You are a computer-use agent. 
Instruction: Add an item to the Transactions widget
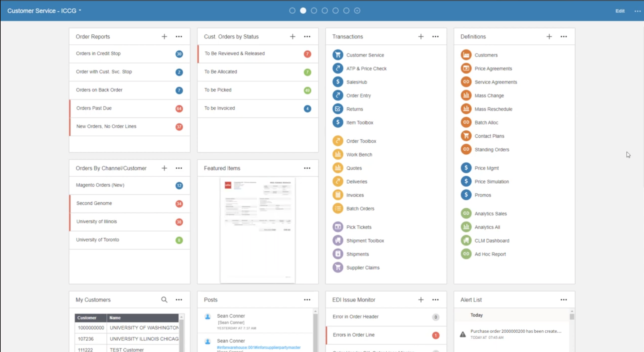[421, 37]
